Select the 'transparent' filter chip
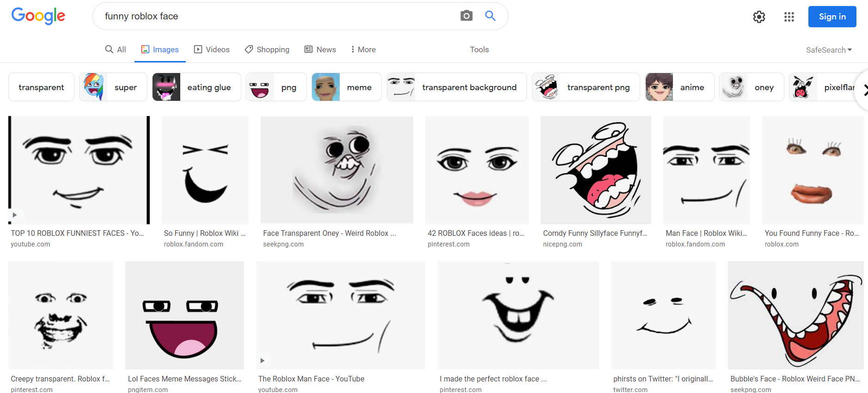Image resolution: width=868 pixels, height=393 pixels. (41, 87)
